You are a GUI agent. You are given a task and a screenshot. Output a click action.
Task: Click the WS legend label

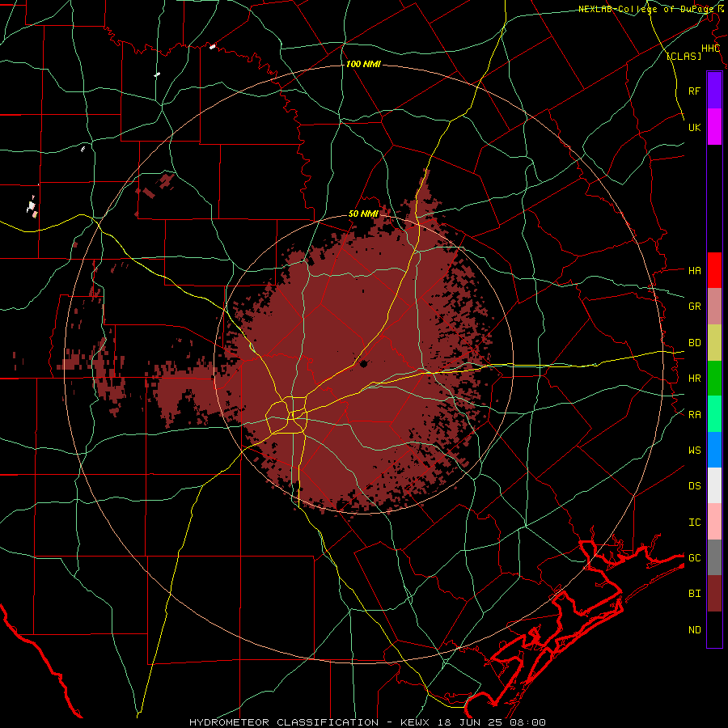(x=694, y=450)
